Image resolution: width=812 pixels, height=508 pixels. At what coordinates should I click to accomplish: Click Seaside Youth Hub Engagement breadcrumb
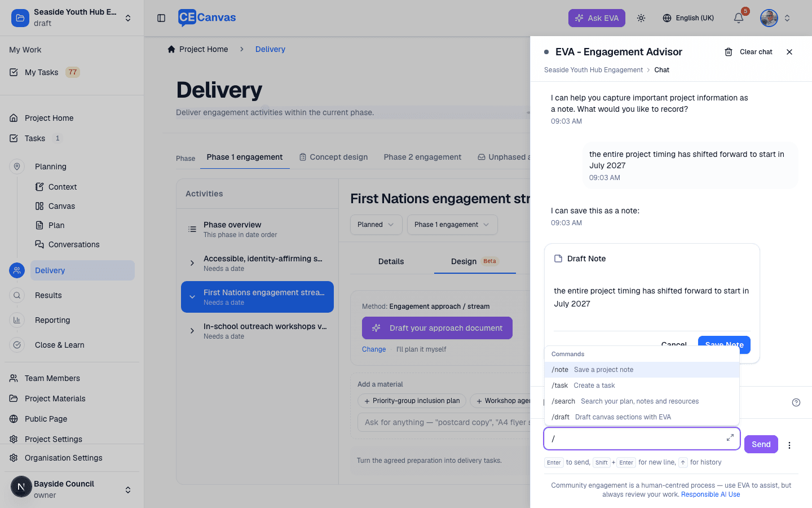[593, 70]
